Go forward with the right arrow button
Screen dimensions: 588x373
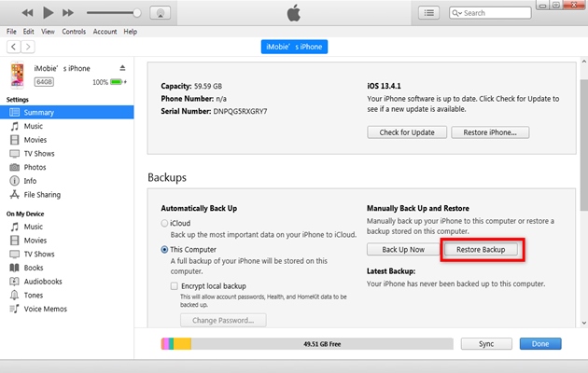(28, 47)
